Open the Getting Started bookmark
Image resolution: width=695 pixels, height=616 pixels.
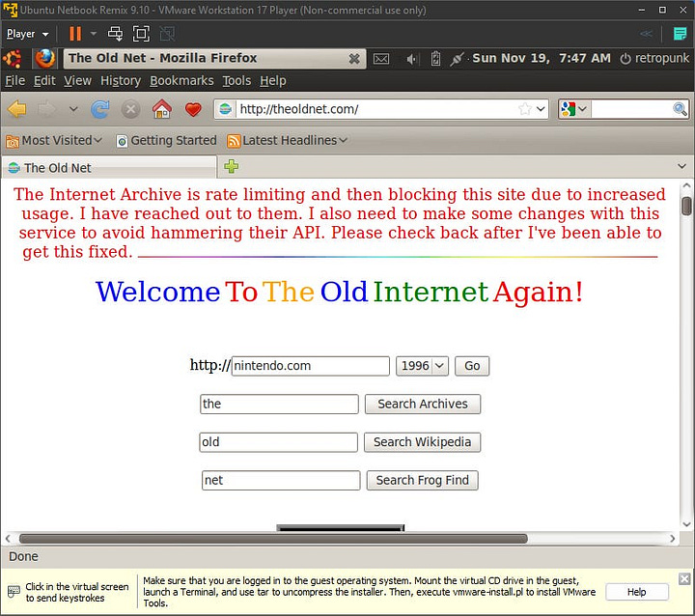(x=166, y=141)
